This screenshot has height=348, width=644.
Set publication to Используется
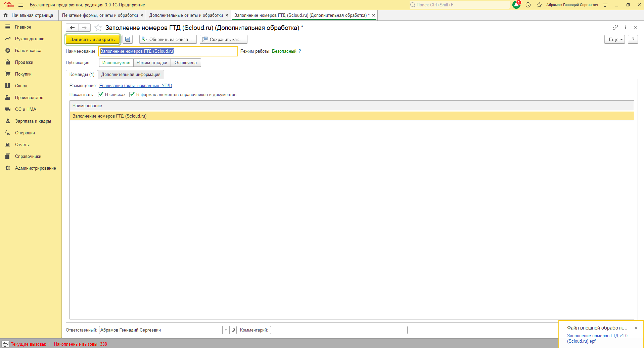coord(116,63)
